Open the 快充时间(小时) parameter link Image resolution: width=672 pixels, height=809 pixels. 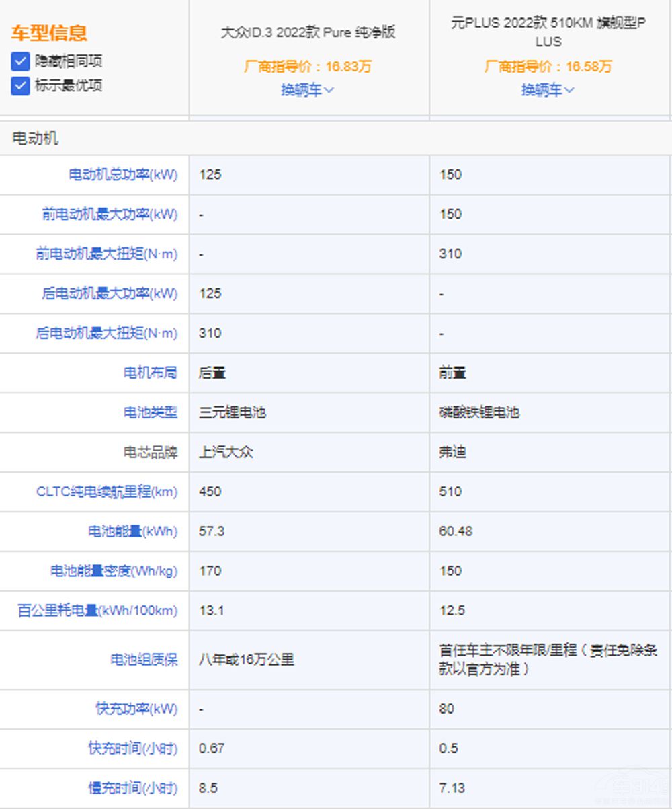pos(132,748)
